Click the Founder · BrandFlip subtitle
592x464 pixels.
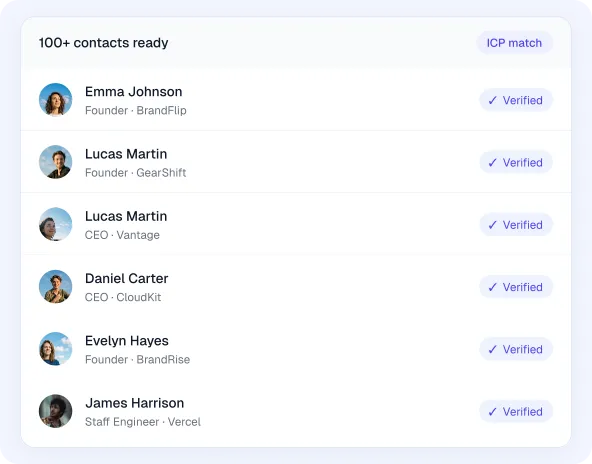[136, 110]
